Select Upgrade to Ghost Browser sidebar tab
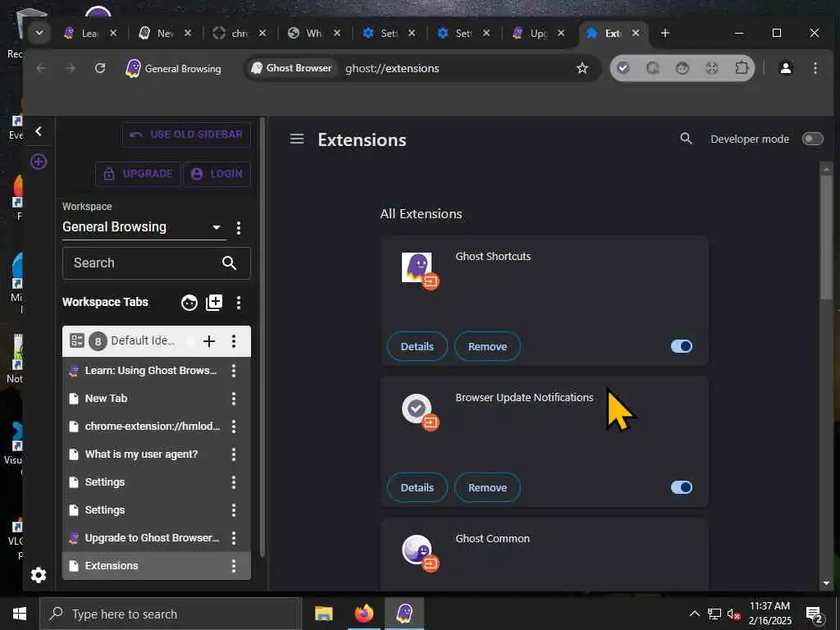This screenshot has width=840, height=630. coord(152,538)
